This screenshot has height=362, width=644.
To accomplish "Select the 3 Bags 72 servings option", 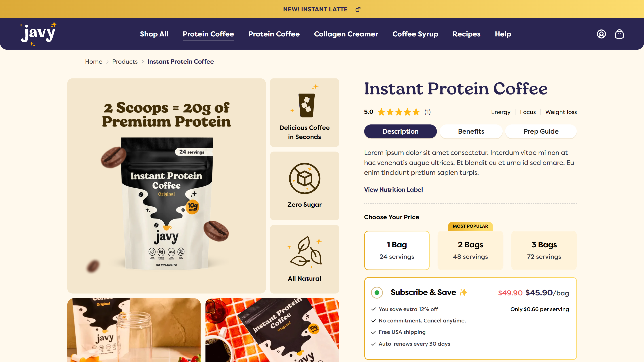I will [x=544, y=250].
